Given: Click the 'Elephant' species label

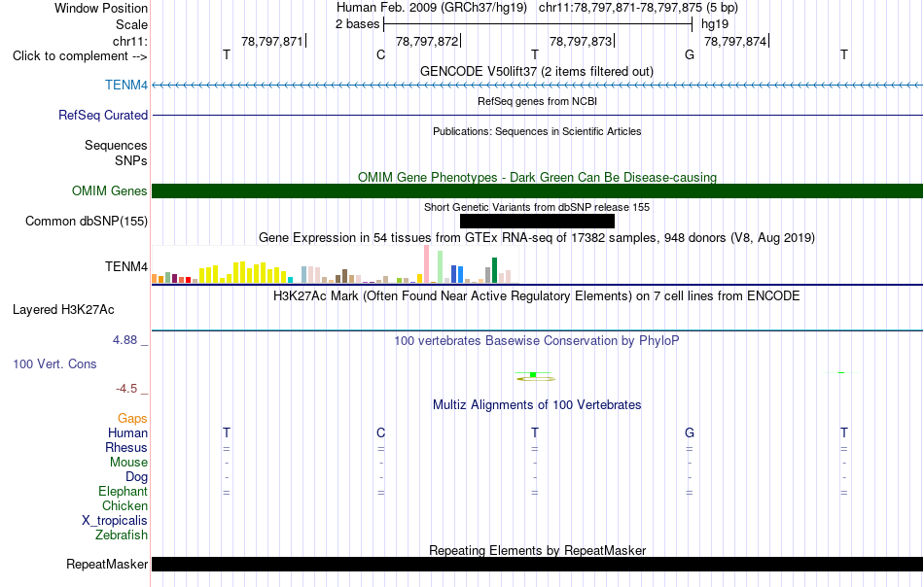Looking at the screenshot, I should pos(123,491).
